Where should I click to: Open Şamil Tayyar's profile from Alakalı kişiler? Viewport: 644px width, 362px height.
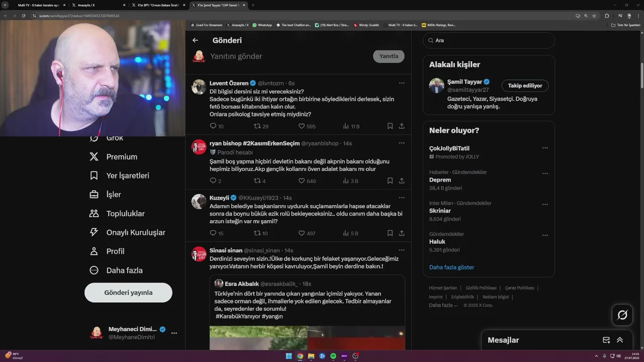point(464,81)
